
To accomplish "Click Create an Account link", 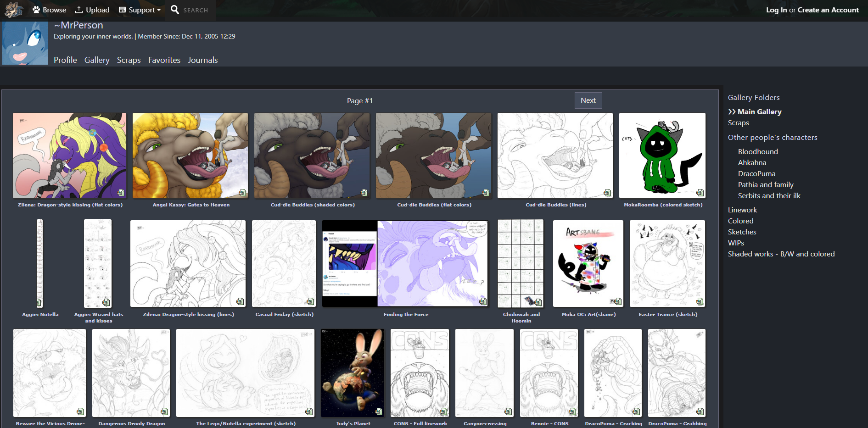I will (828, 10).
